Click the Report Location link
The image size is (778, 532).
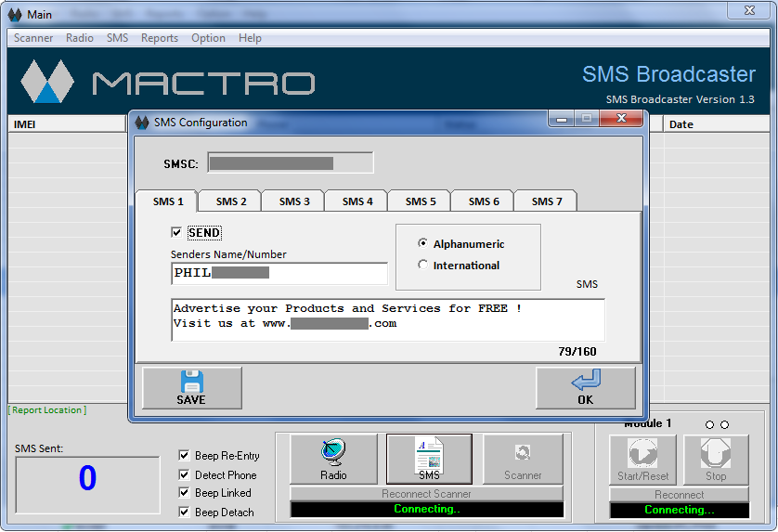pos(47,410)
